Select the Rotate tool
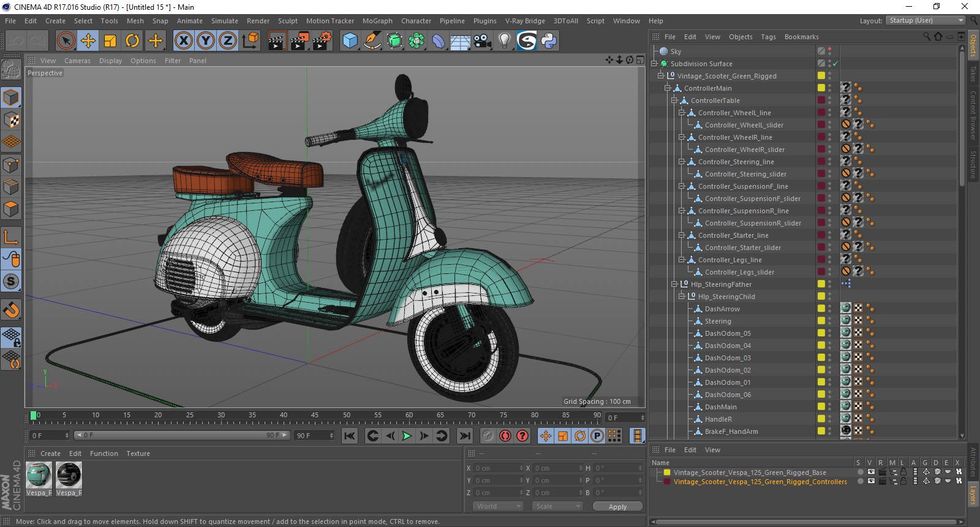Image resolution: width=980 pixels, height=527 pixels. click(x=132, y=41)
